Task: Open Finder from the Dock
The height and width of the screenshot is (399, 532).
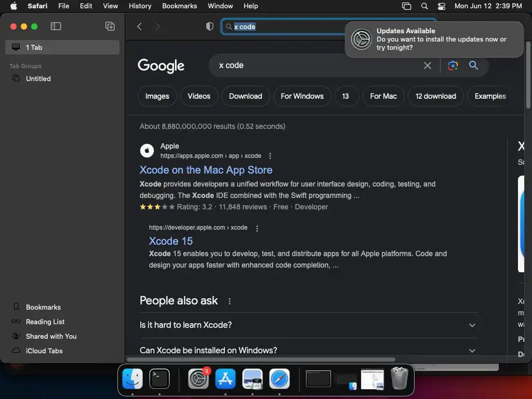Action: [132, 379]
